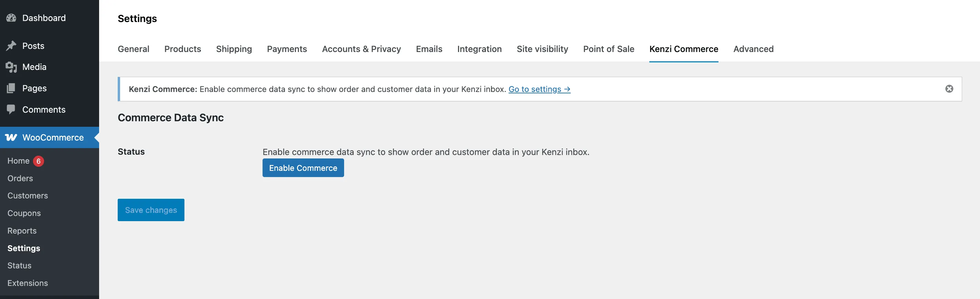
Task: Click the Dashboard gauge icon
Action: coord(11,18)
